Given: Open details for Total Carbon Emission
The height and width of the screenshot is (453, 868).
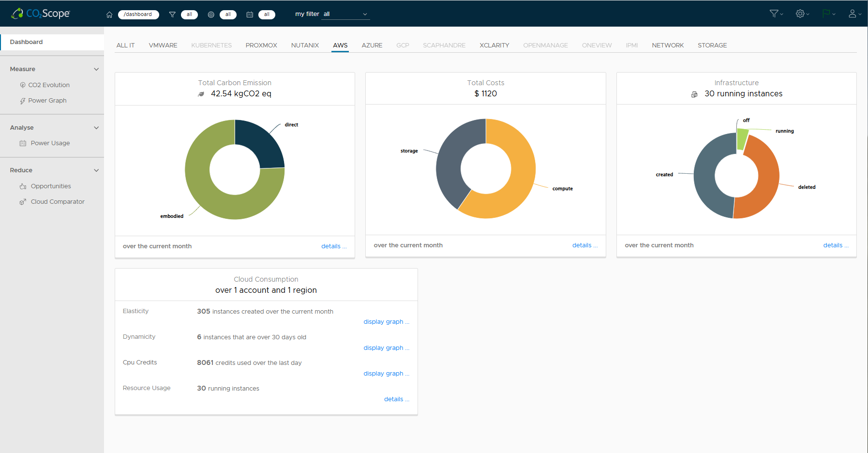Looking at the screenshot, I should tap(334, 246).
